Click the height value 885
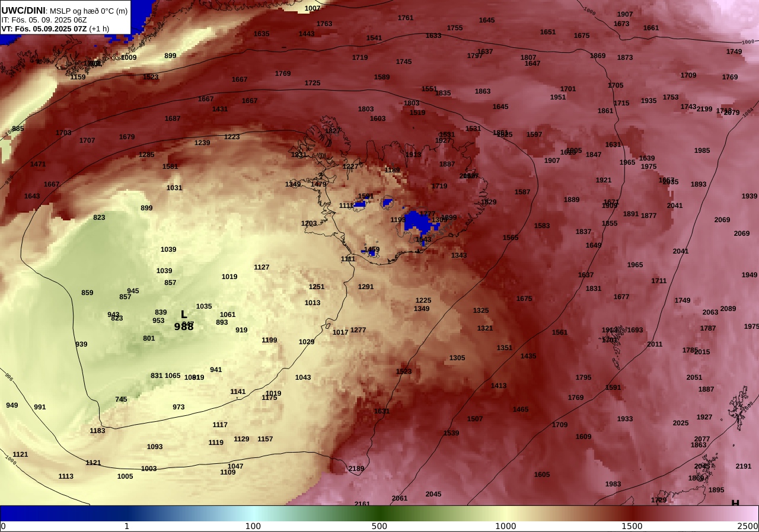Image resolution: width=759 pixels, height=532 pixels. click(x=18, y=129)
